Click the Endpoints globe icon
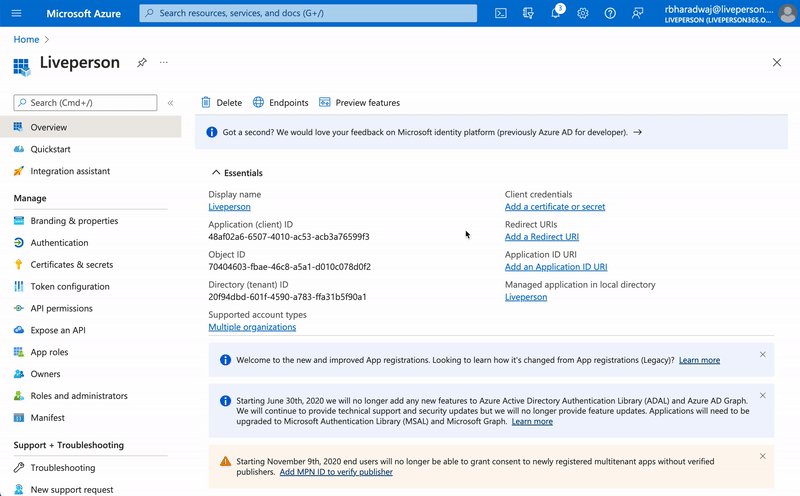The height and width of the screenshot is (496, 800). (x=258, y=102)
